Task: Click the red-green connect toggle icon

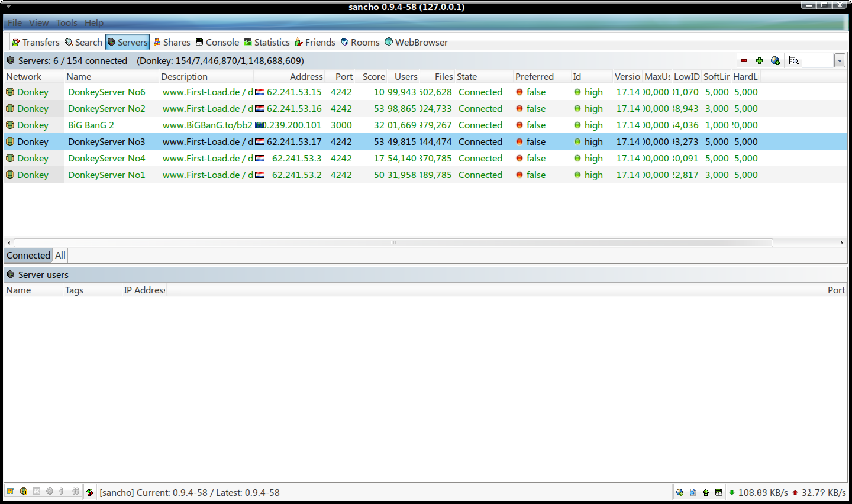Action: point(90,492)
